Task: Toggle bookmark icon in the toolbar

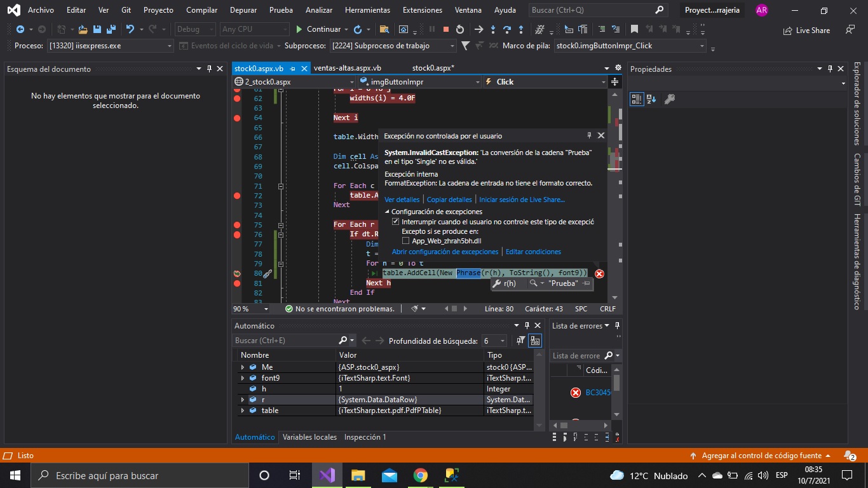Action: [x=634, y=29]
